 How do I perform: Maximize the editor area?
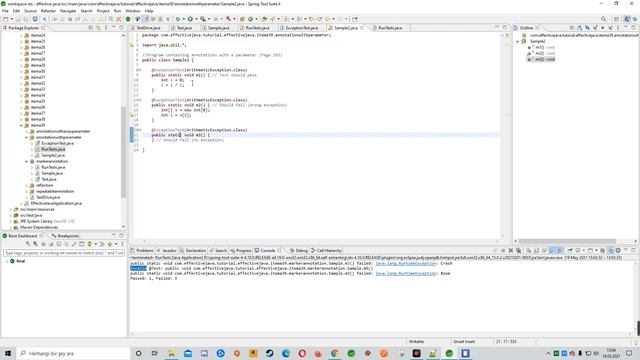505,28
